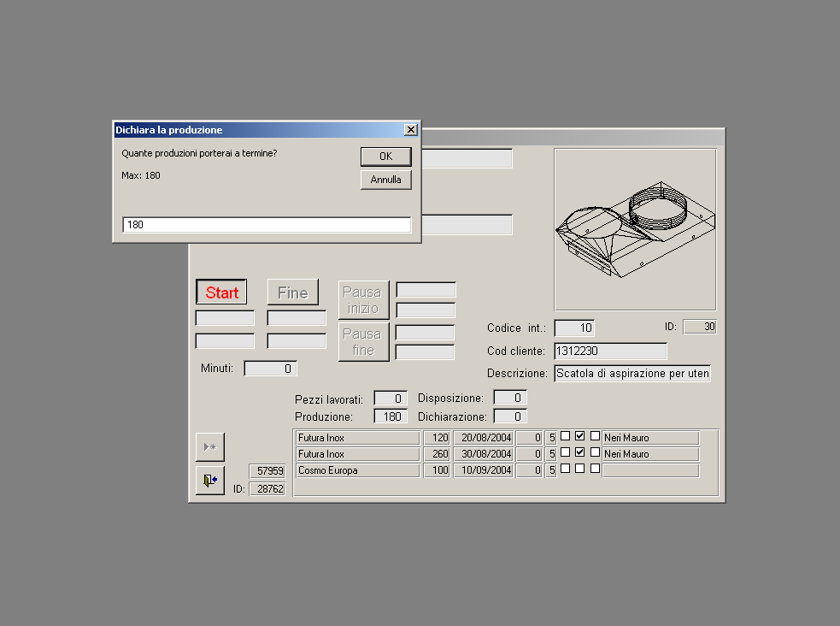Tick first checkbox in 20/08/2004 row
The width and height of the screenshot is (840, 626).
(565, 436)
